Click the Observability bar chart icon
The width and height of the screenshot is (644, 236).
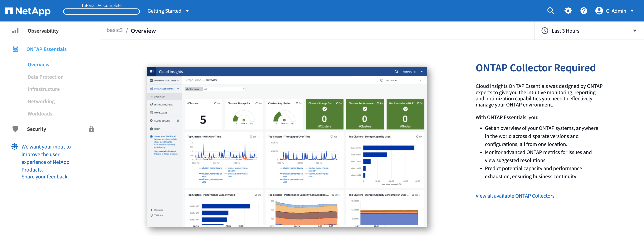(x=16, y=31)
